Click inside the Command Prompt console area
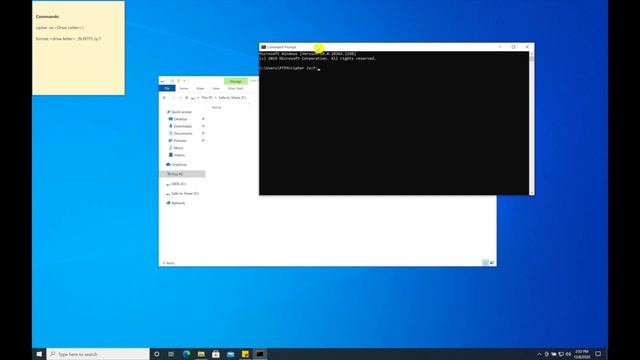Image resolution: width=640 pixels, height=360 pixels. click(394, 123)
